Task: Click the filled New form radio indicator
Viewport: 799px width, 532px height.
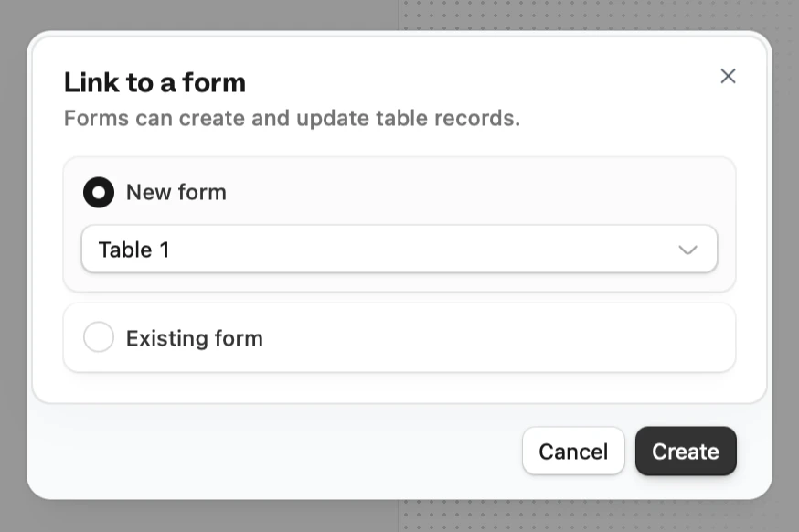Action: 99,192
